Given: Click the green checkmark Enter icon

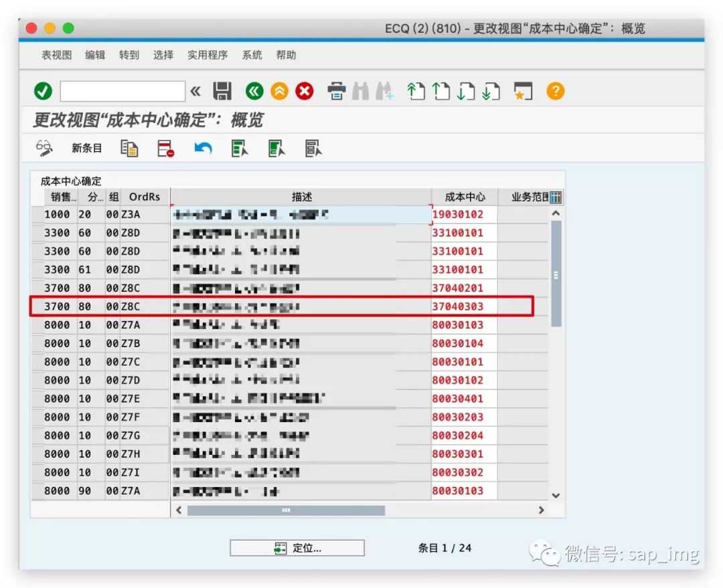Looking at the screenshot, I should [x=43, y=91].
